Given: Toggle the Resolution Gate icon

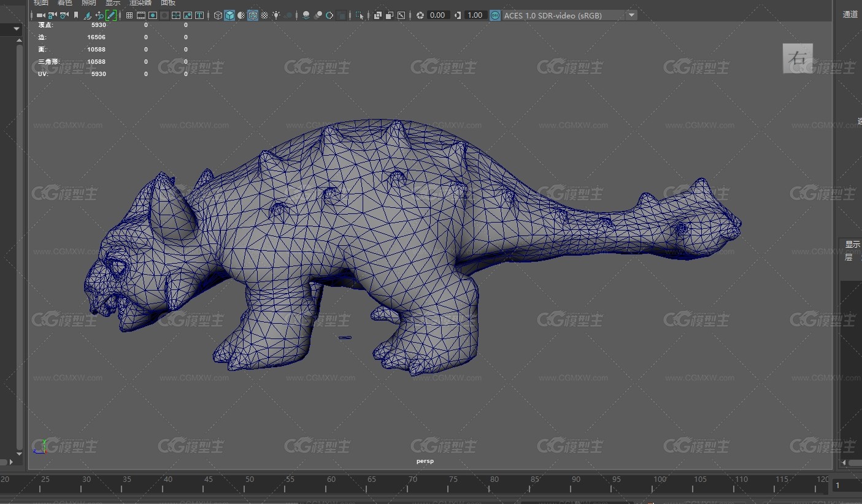Looking at the screenshot, I should tap(153, 15).
